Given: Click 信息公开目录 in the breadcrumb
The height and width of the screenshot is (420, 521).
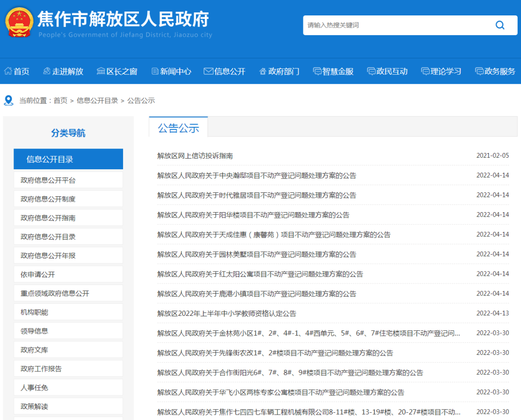Looking at the screenshot, I should 97,100.
